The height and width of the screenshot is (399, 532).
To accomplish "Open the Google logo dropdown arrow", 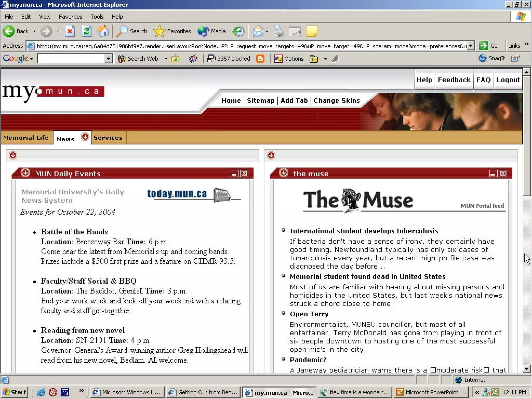I will click(31, 59).
